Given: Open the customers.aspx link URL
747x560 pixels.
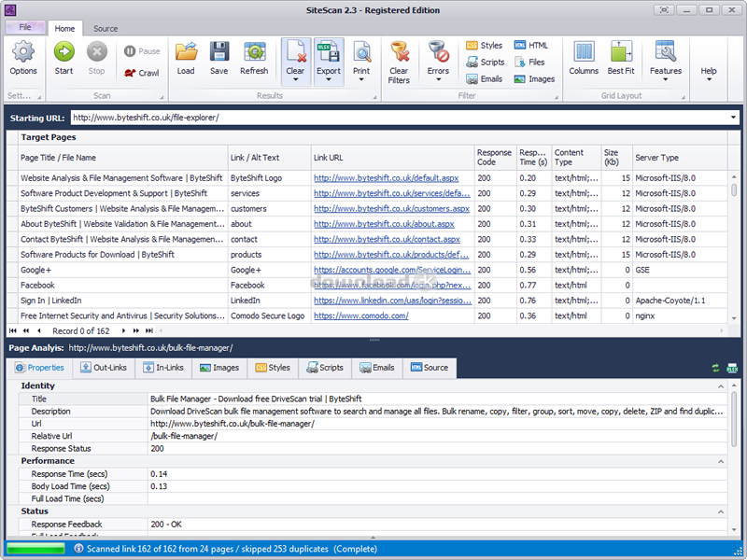Looking at the screenshot, I should coord(391,208).
